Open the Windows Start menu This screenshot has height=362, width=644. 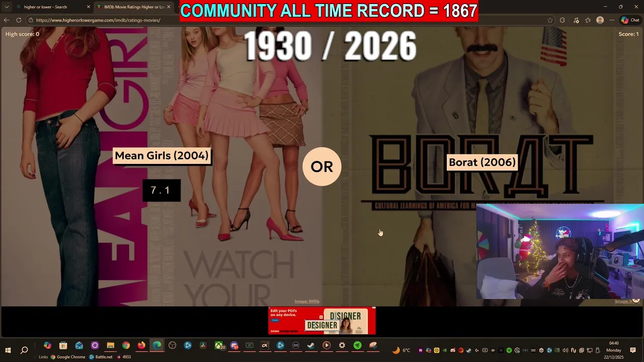[8, 350]
